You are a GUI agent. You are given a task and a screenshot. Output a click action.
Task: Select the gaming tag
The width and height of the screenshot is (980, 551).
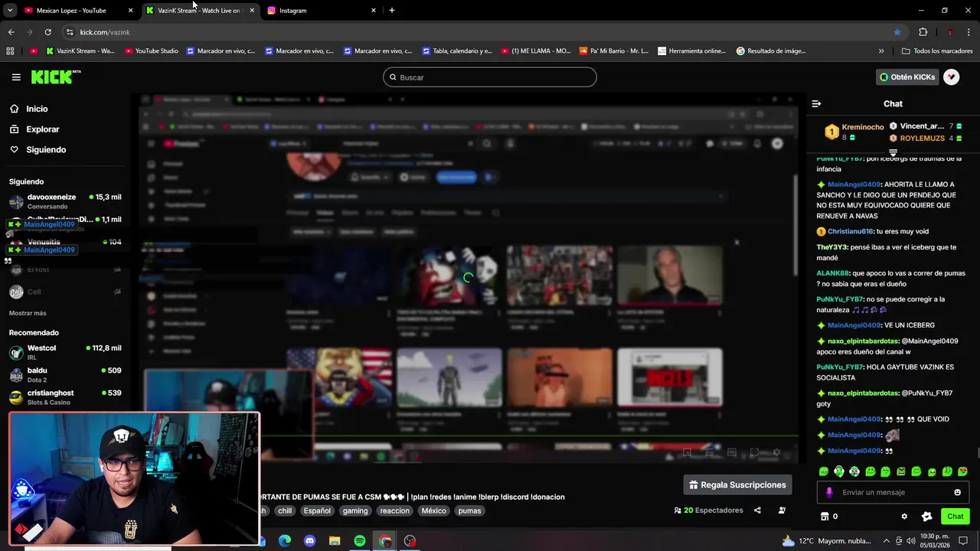[355, 510]
